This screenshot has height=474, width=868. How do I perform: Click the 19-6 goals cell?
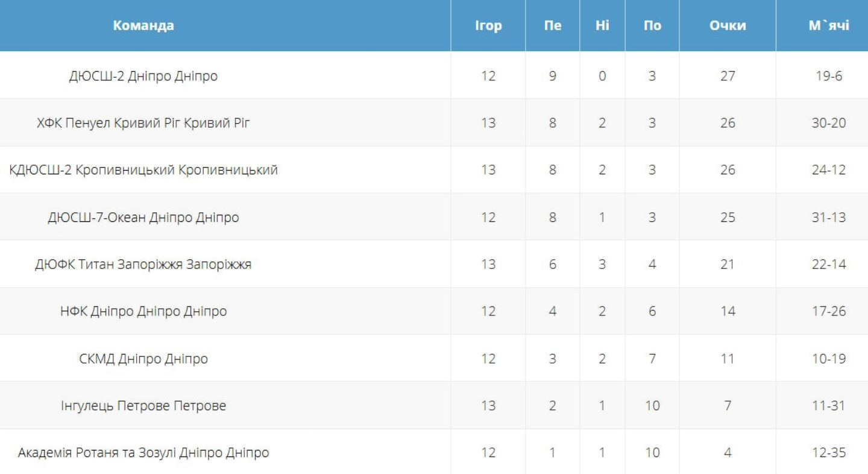(829, 76)
